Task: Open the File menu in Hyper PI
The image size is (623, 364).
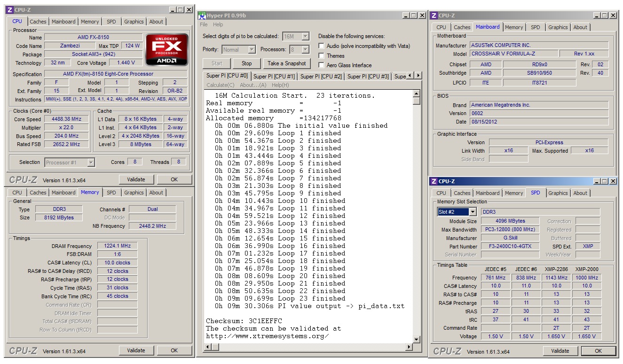Action: [x=204, y=24]
